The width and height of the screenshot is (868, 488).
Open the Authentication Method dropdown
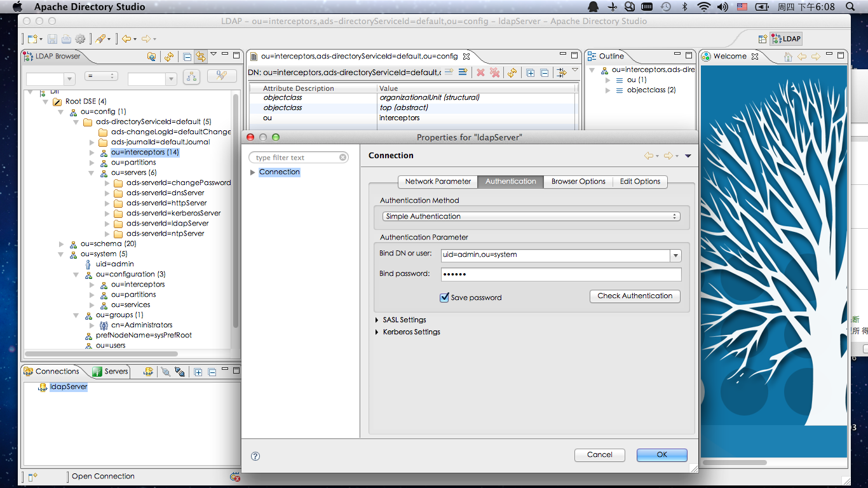pos(531,217)
